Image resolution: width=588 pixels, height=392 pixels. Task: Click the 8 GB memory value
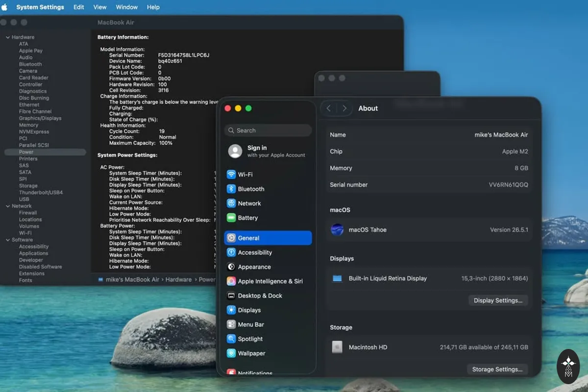pyautogui.click(x=521, y=168)
